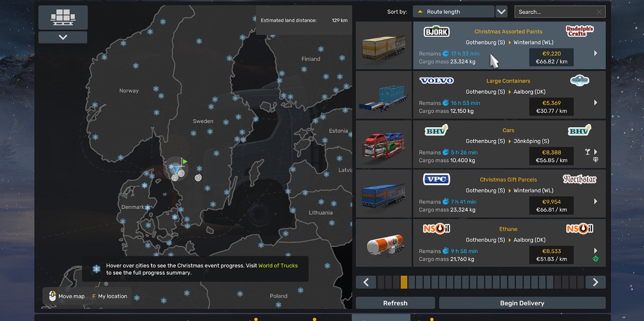Expand the Christmas Gift Parcels job arrow
The width and height of the screenshot is (644, 321).
(x=596, y=201)
